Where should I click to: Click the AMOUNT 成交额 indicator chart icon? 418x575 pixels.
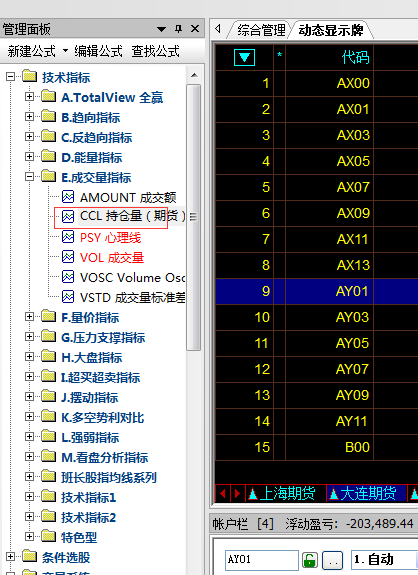(68, 197)
